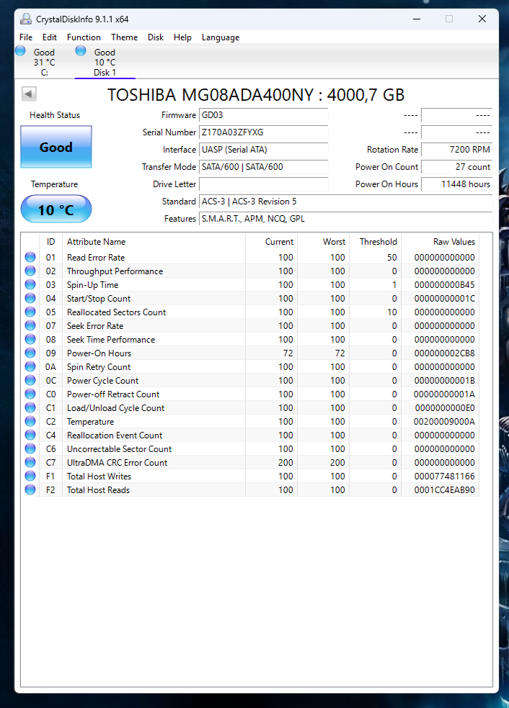Click status orb for Reallocation Event Count

click(30, 435)
